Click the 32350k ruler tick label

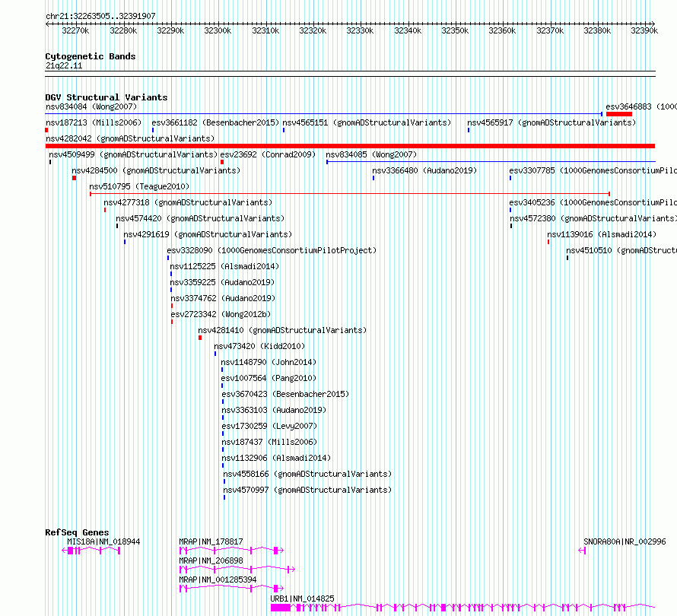(455, 30)
